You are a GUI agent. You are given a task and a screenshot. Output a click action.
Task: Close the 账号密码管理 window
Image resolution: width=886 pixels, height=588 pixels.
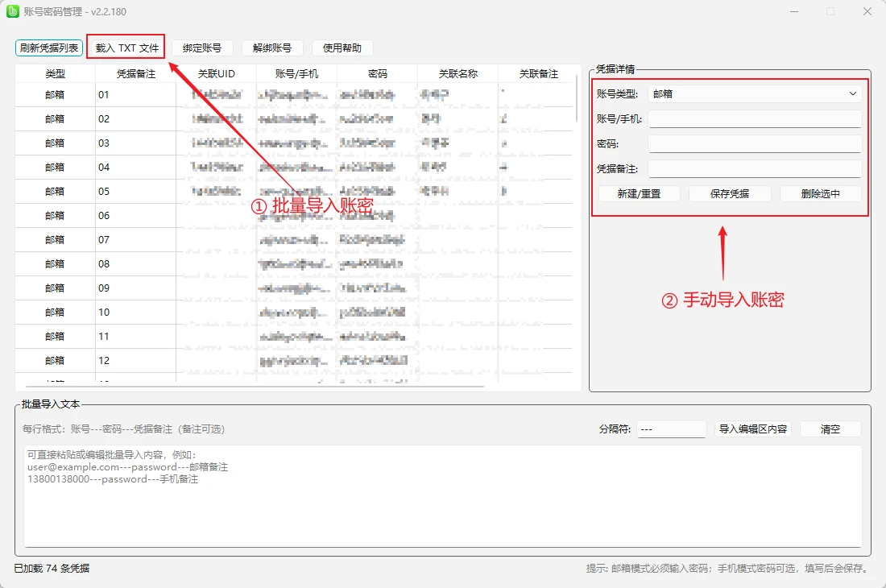point(867,11)
